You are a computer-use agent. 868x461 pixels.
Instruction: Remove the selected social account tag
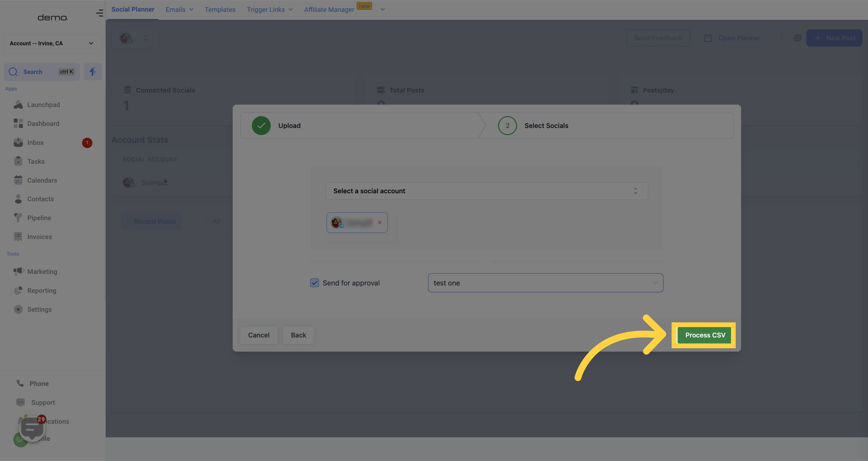(x=380, y=222)
